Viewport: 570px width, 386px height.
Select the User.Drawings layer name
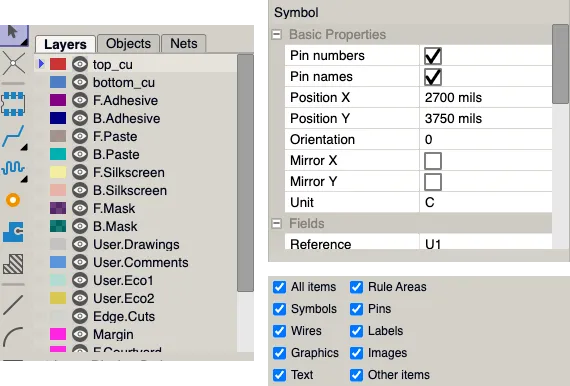[x=136, y=245]
